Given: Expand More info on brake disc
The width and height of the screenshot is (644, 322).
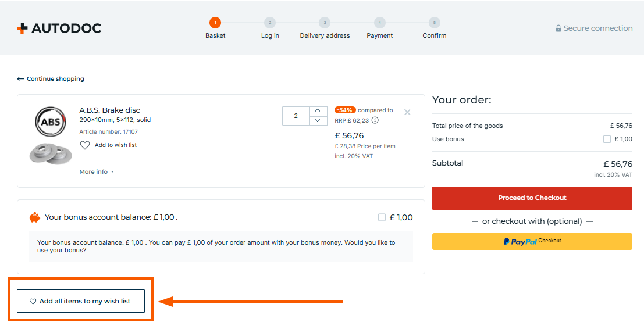Looking at the screenshot, I should [97, 172].
